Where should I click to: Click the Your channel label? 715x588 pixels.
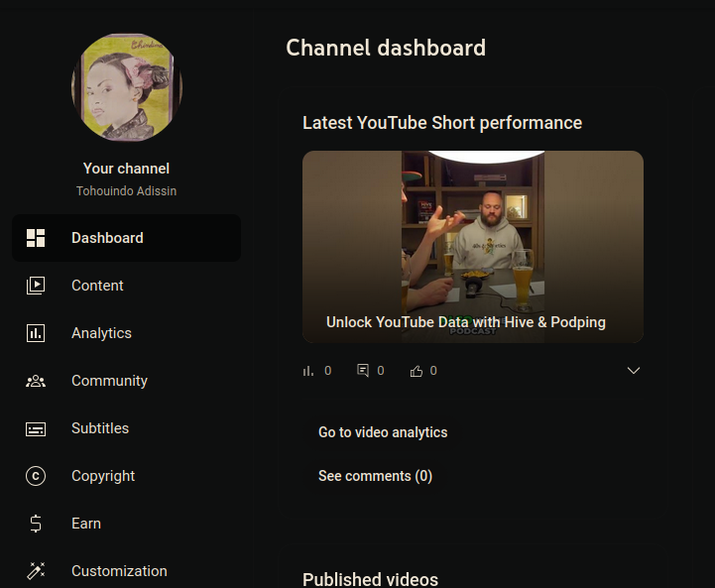click(126, 169)
